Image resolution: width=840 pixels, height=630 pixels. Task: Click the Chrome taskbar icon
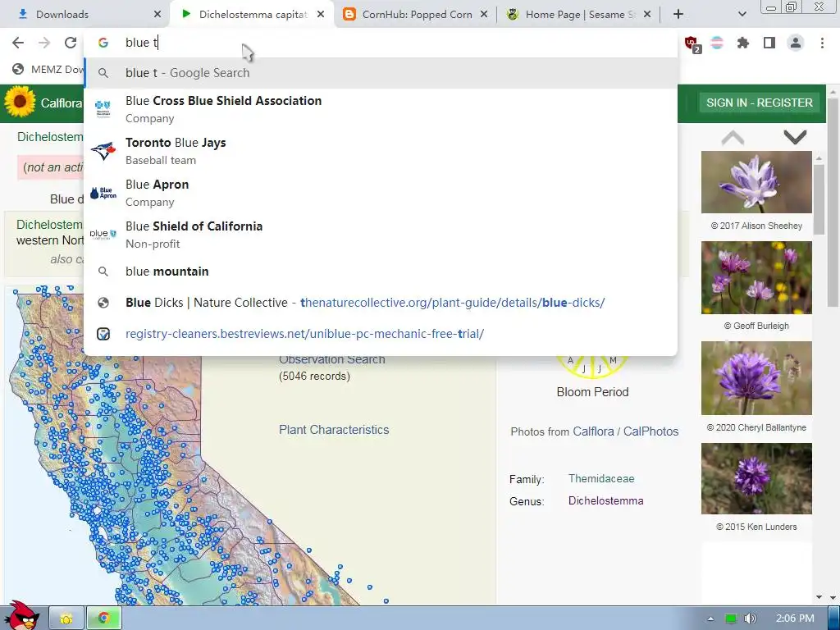[x=104, y=619]
